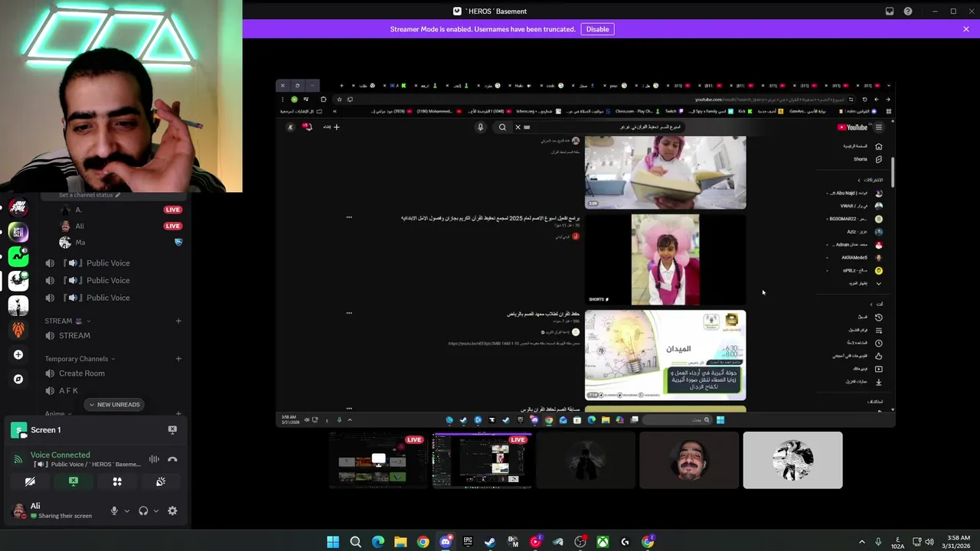Open headphone output device dropdown

pos(155,511)
